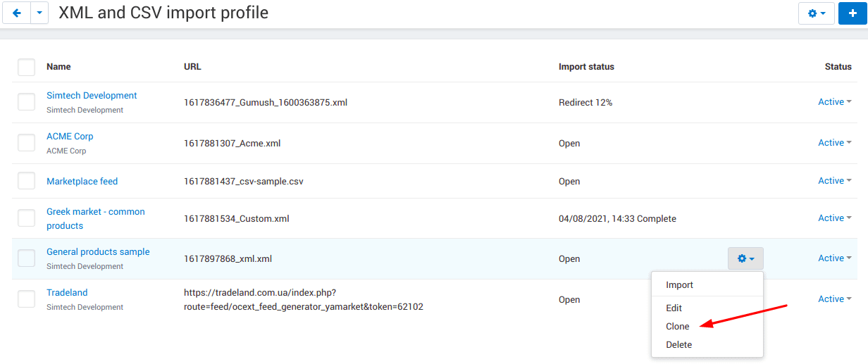
Task: Select Edit in the context menu
Action: (674, 308)
